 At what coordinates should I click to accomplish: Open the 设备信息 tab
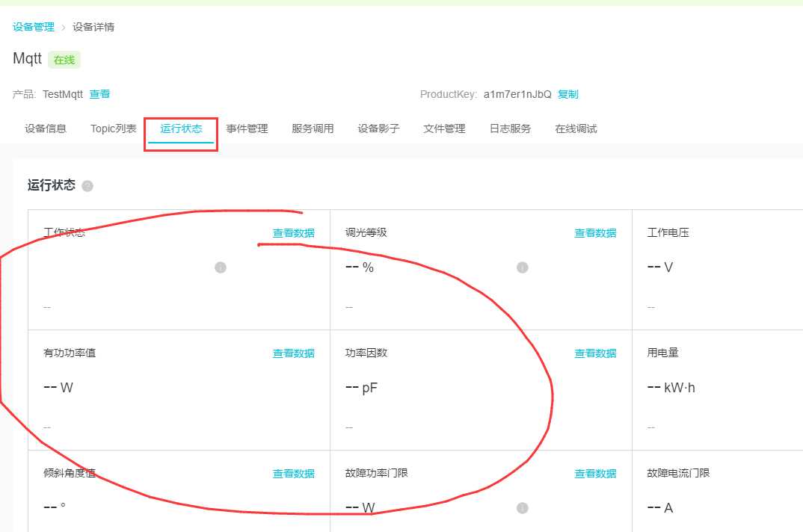(46, 129)
